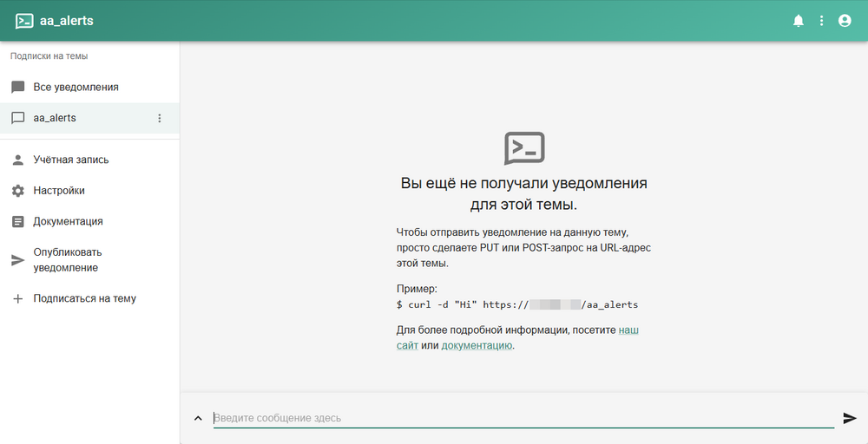This screenshot has width=868, height=444.
Task: Follow the документацию link in the text
Action: click(477, 345)
